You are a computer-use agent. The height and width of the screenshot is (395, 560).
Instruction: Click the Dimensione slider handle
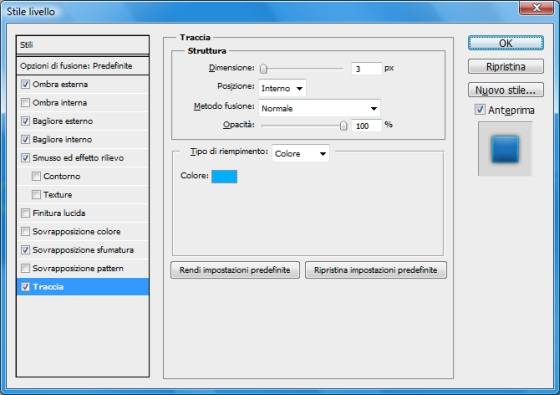[x=264, y=69]
